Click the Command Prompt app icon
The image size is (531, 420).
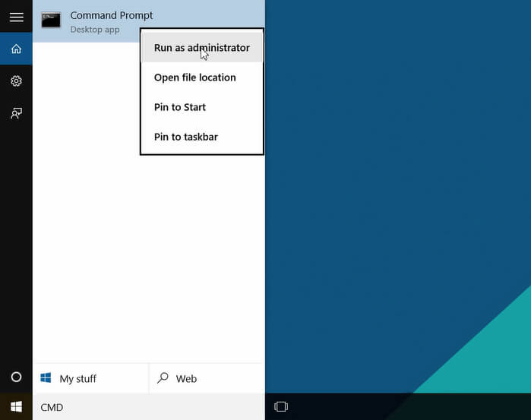click(x=51, y=21)
